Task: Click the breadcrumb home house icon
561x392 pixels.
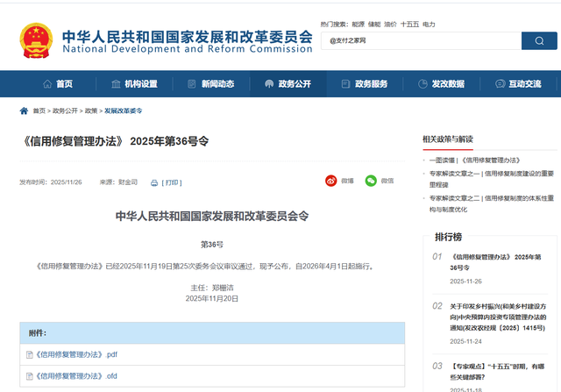Action: [24, 110]
